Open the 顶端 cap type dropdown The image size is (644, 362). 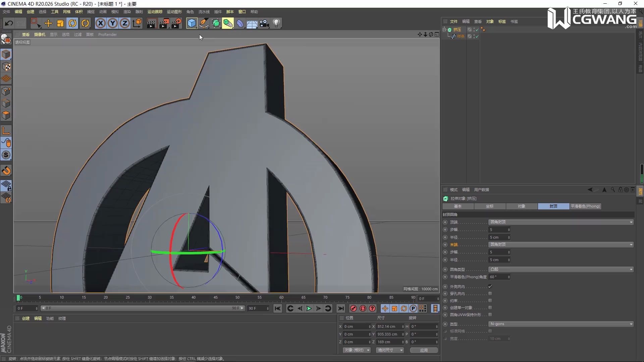coord(561,222)
